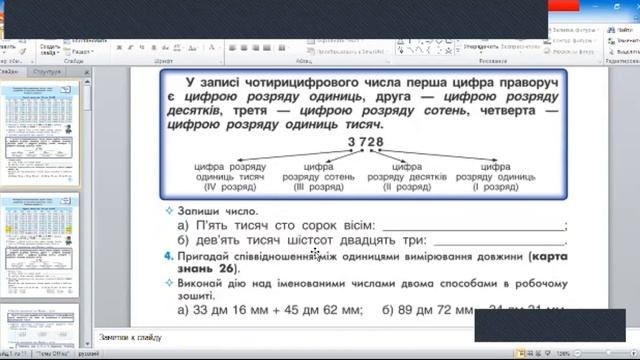This screenshot has width=640, height=360.
Task: Click the Replace (Заменить) button
Action: 624,41
